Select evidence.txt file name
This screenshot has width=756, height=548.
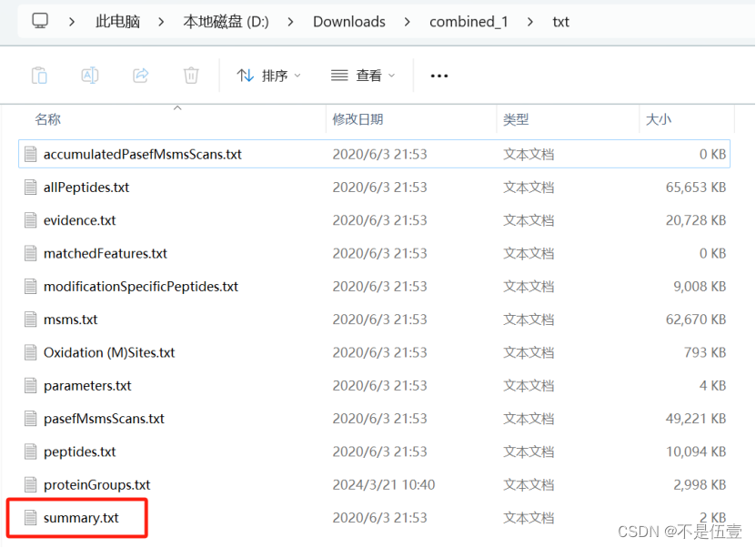point(79,220)
